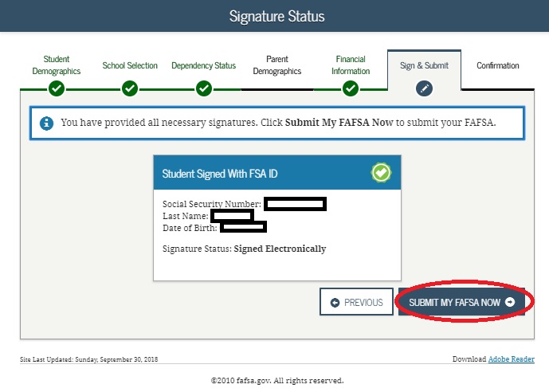Click the pencil edit icon under Sign & Submit
The image size is (549, 392).
(424, 88)
